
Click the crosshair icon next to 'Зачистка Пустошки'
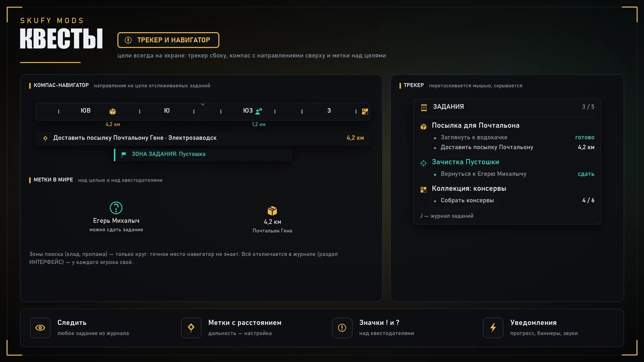(424, 163)
